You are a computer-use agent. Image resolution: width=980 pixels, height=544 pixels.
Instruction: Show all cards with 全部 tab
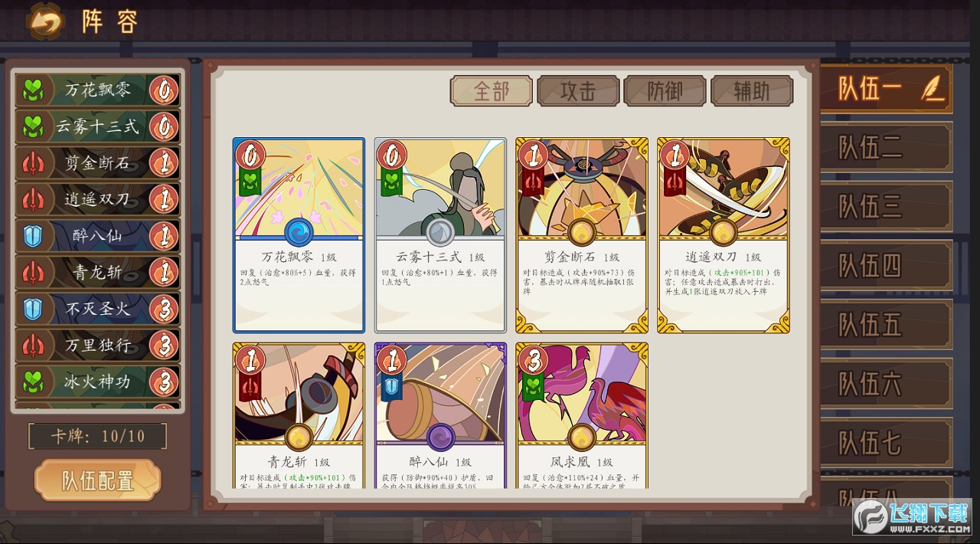pyautogui.click(x=491, y=91)
